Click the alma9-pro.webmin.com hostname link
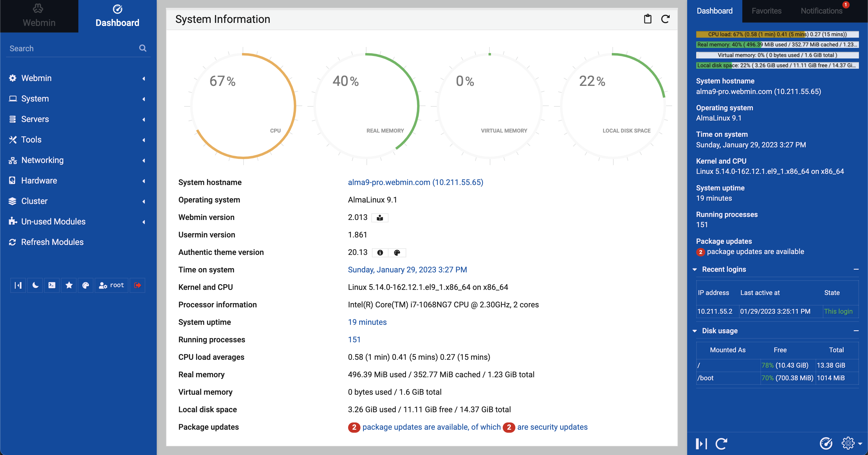 [x=416, y=182]
